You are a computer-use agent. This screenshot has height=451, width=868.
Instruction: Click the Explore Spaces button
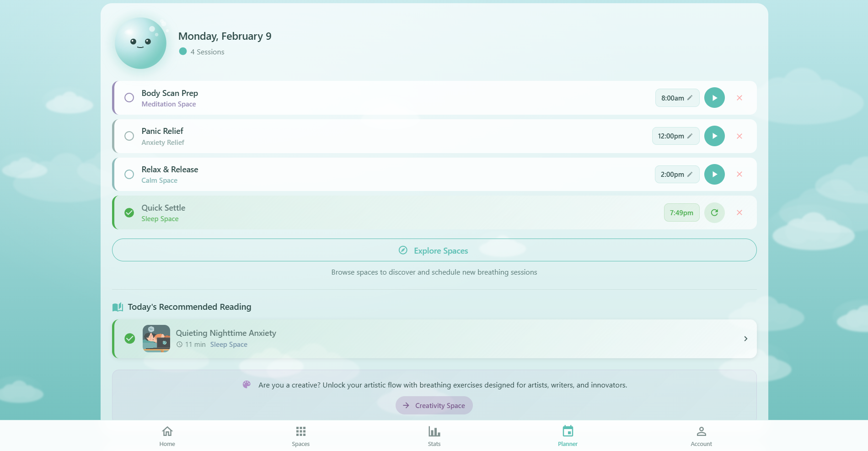pyautogui.click(x=434, y=250)
